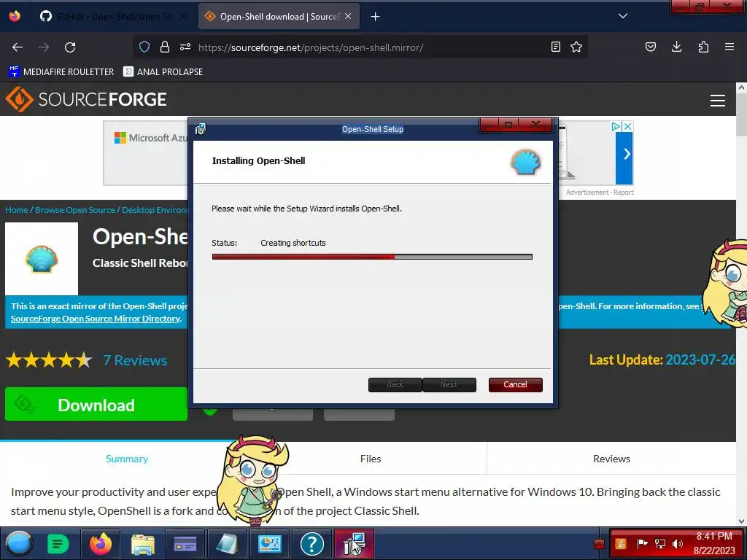The height and width of the screenshot is (560, 747).
Task: Toggle reader view icon in address bar
Action: coord(555,47)
